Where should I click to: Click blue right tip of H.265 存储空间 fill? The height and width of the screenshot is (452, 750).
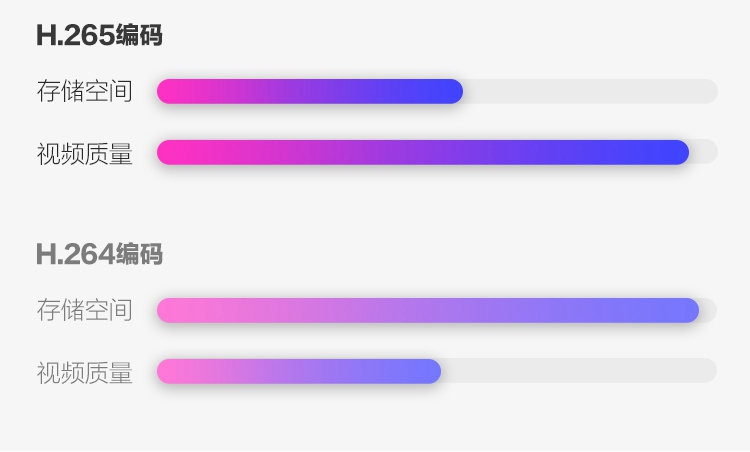point(454,91)
